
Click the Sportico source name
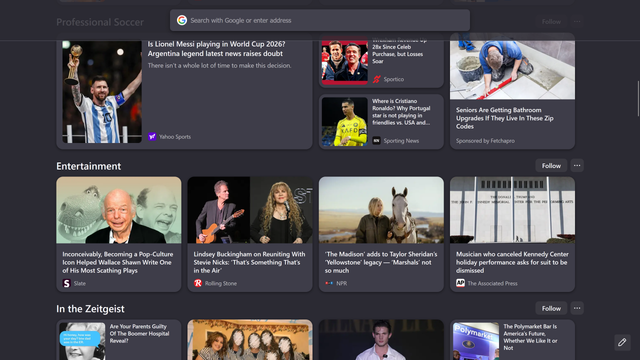point(394,79)
